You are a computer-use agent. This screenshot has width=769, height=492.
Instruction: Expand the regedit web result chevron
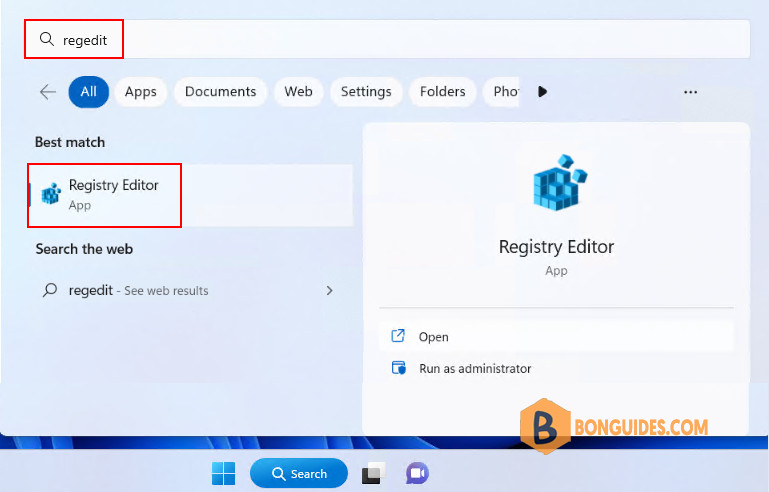329,290
